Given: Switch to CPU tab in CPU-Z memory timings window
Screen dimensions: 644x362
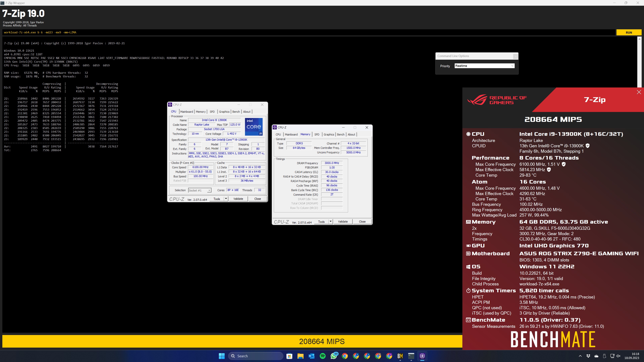Looking at the screenshot, I should point(278,134).
